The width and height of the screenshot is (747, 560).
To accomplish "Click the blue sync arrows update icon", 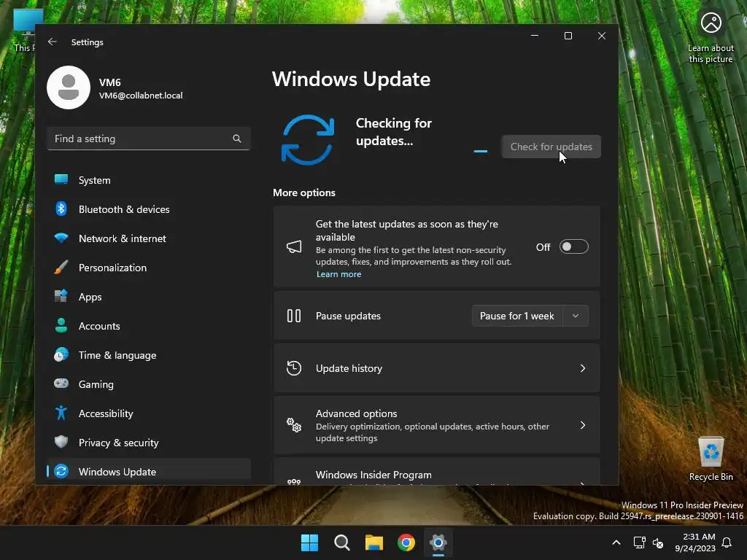I will 308,139.
